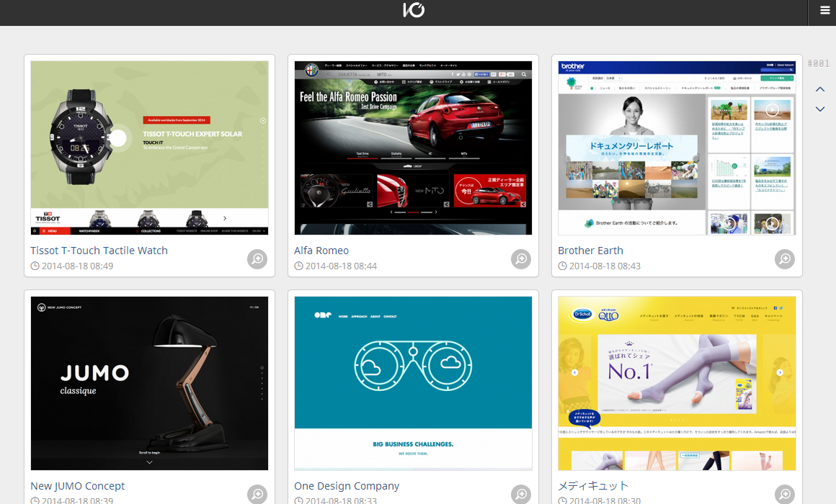836x504 pixels.
Task: Click the clock icon beside 08:49 date
Action: [35, 266]
